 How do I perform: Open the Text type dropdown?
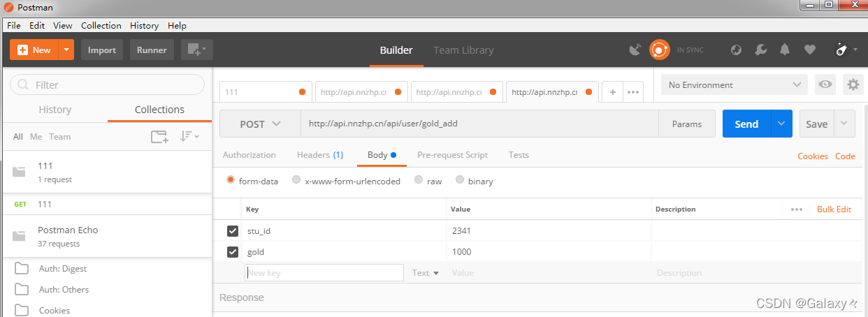(x=426, y=273)
